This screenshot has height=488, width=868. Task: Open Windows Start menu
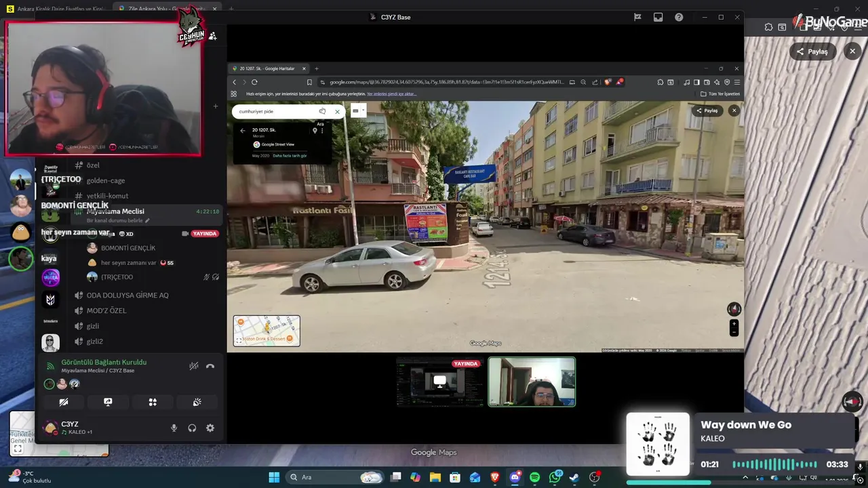[x=274, y=477]
